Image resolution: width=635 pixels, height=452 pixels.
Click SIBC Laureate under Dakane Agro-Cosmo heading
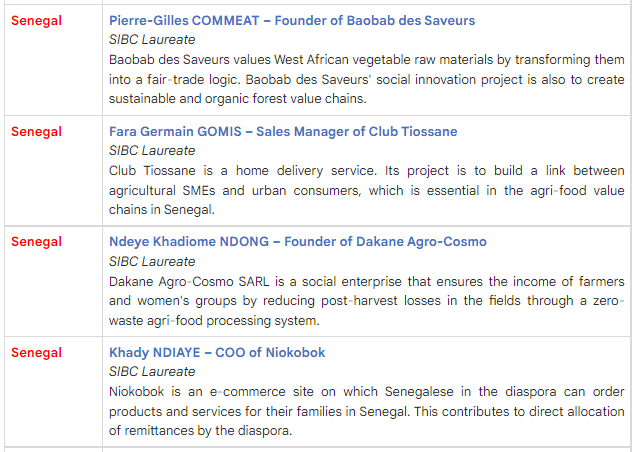click(x=152, y=261)
